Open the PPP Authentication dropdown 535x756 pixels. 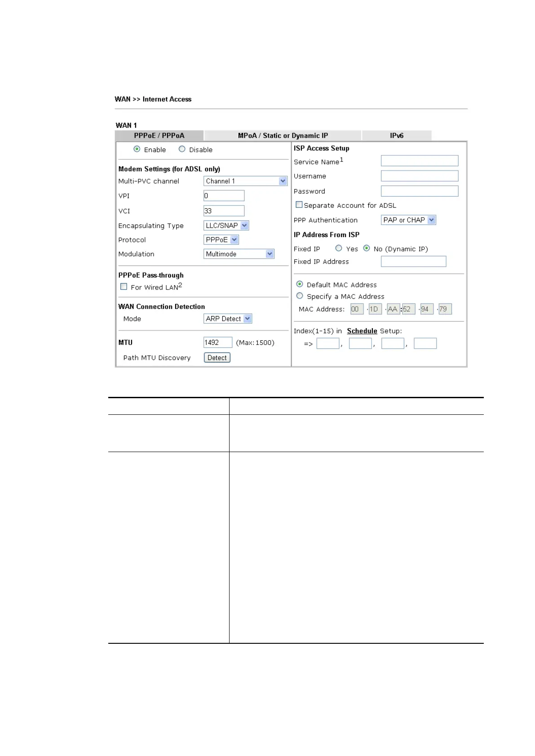coord(408,220)
